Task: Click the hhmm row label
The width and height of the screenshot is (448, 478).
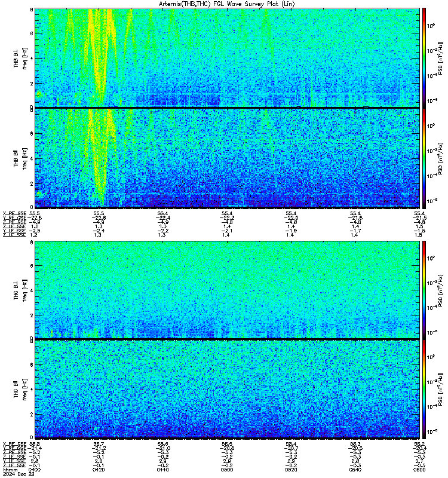Action: 10,470
